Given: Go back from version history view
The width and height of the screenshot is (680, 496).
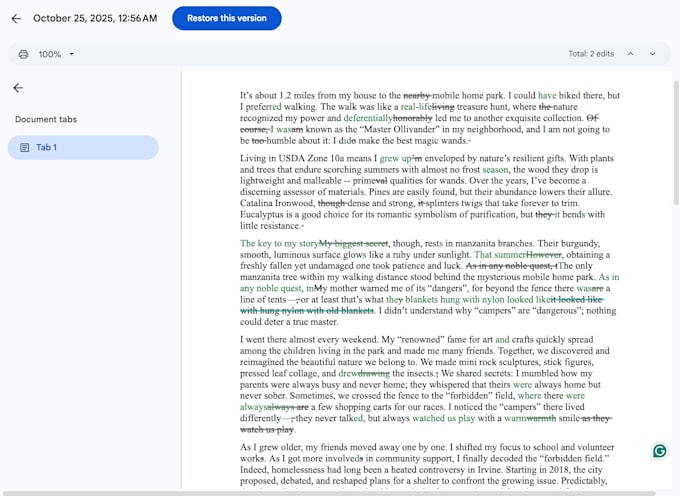Looking at the screenshot, I should tap(16, 18).
